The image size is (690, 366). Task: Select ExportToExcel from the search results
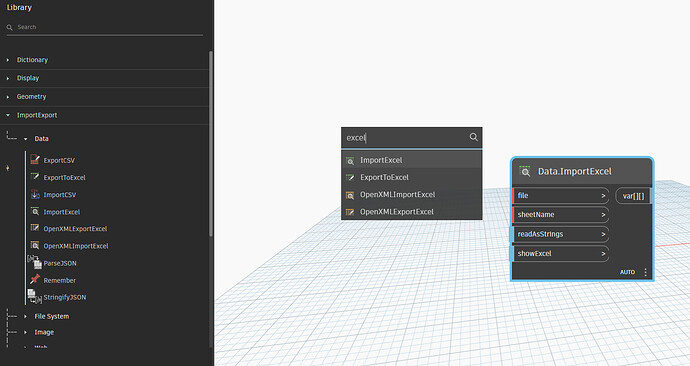pos(411,177)
